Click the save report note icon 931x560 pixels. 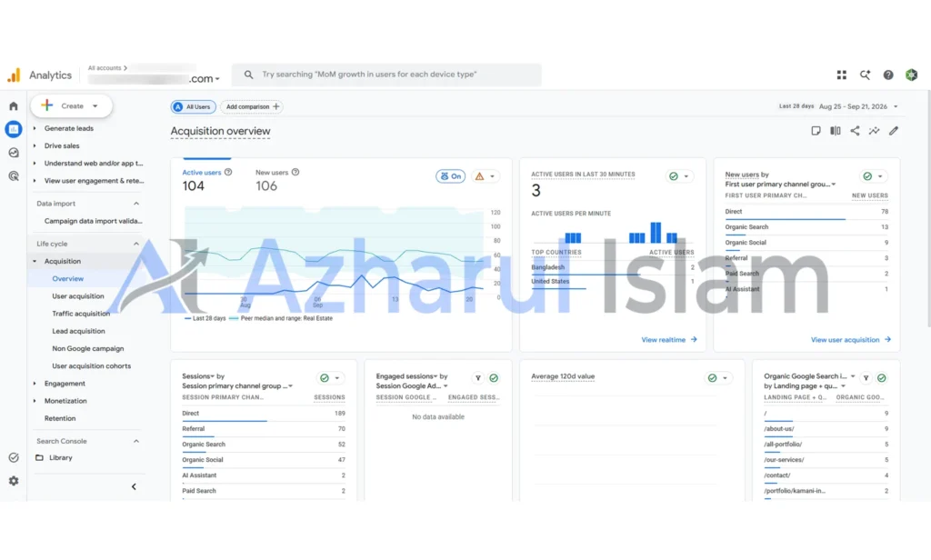click(x=816, y=131)
